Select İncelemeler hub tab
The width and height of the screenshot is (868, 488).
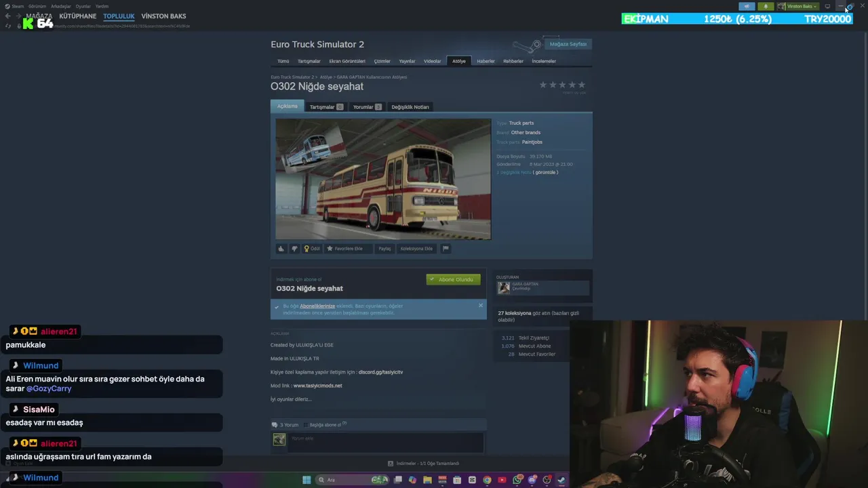(544, 61)
